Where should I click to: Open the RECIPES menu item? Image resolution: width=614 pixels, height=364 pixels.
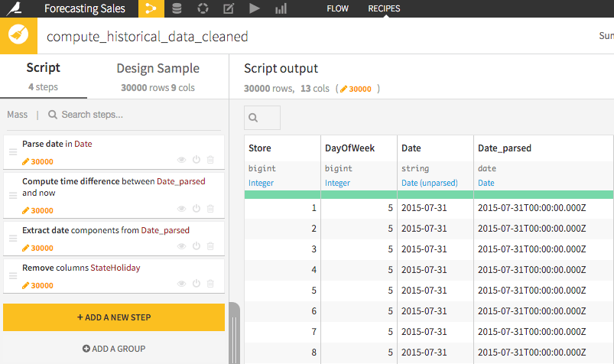(x=384, y=8)
